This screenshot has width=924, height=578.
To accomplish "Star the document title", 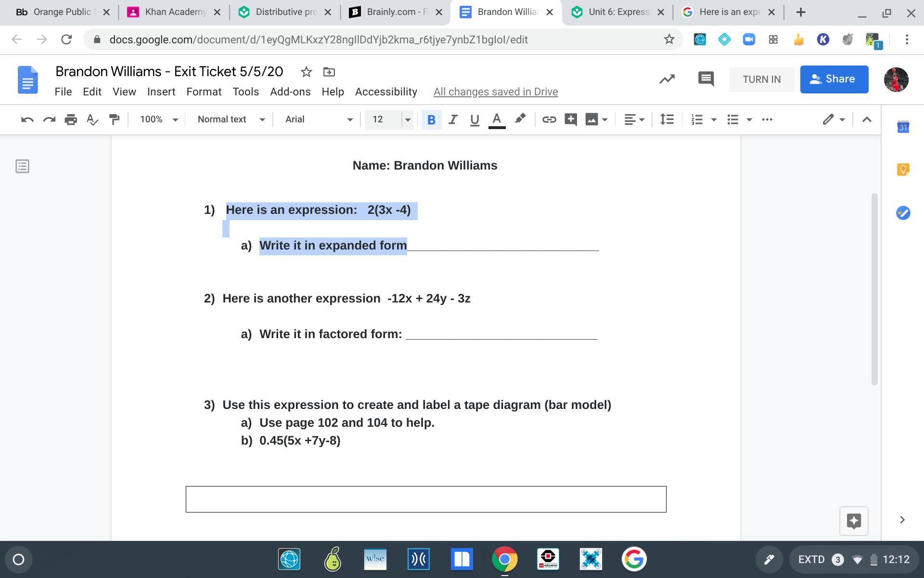I will coord(306,72).
